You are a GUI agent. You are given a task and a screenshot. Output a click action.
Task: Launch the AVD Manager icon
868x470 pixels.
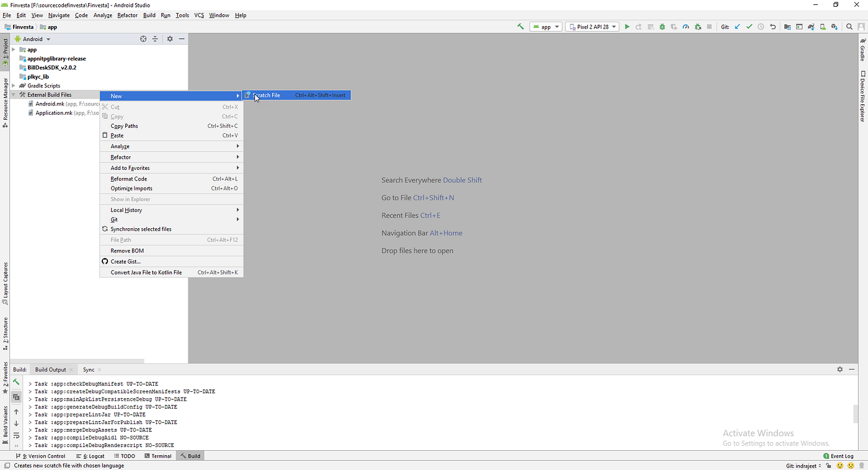pos(823,27)
